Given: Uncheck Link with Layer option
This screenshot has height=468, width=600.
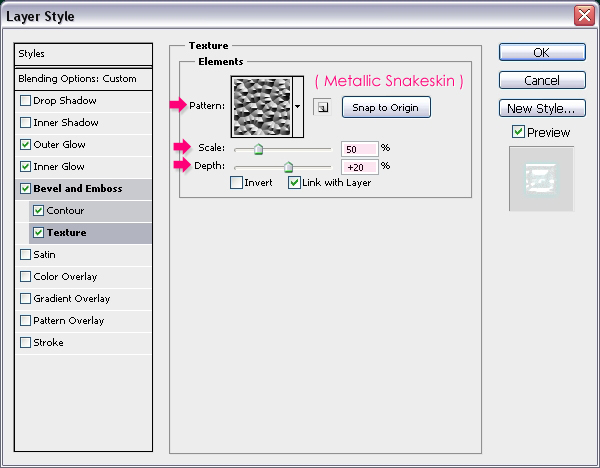Looking at the screenshot, I should point(294,183).
